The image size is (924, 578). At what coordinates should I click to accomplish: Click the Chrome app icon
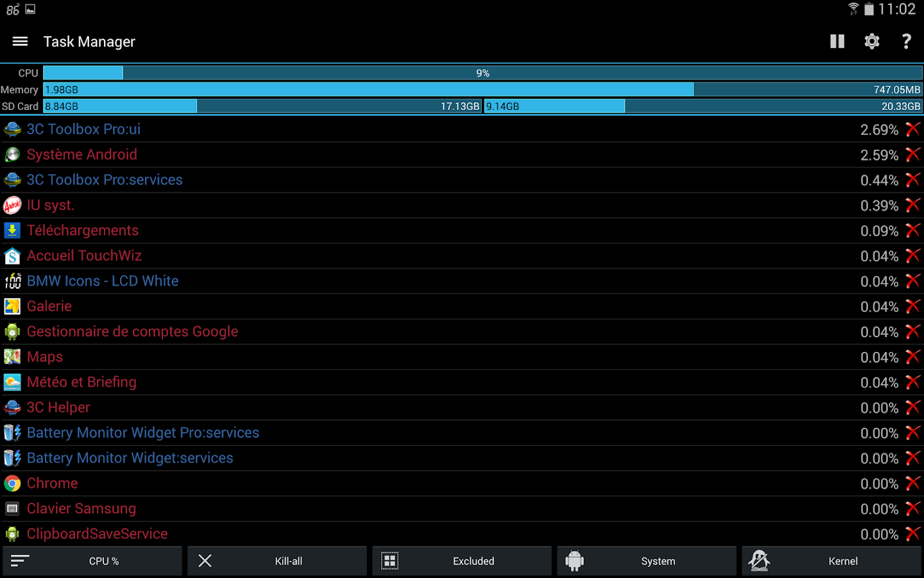point(12,483)
